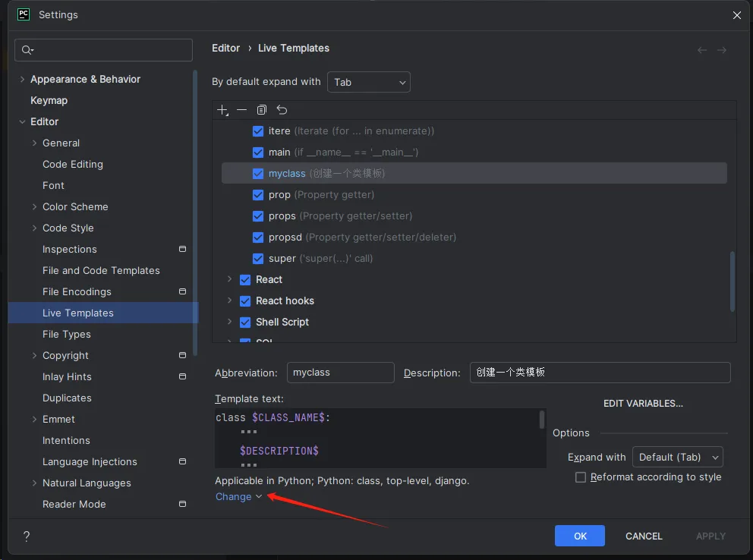Image resolution: width=753 pixels, height=560 pixels.
Task: Expand the Code Style subsection
Action: (x=34, y=228)
